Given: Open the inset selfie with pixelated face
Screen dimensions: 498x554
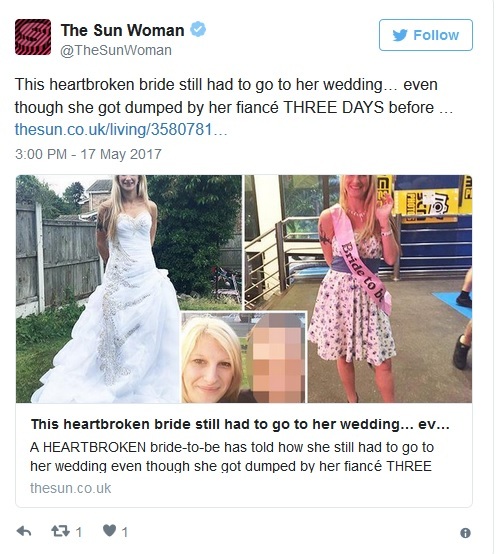Looking at the screenshot, I should (244, 358).
